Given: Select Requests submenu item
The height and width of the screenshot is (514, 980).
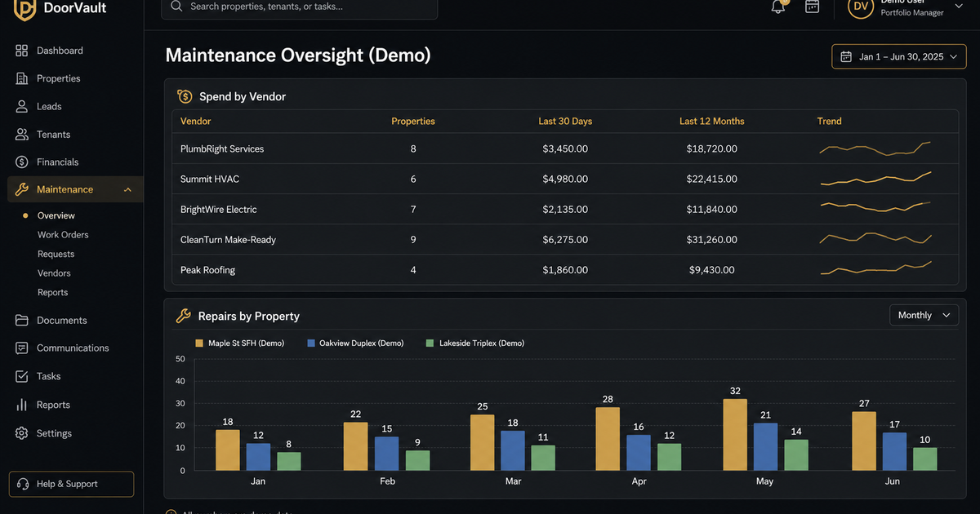Looking at the screenshot, I should (x=56, y=254).
